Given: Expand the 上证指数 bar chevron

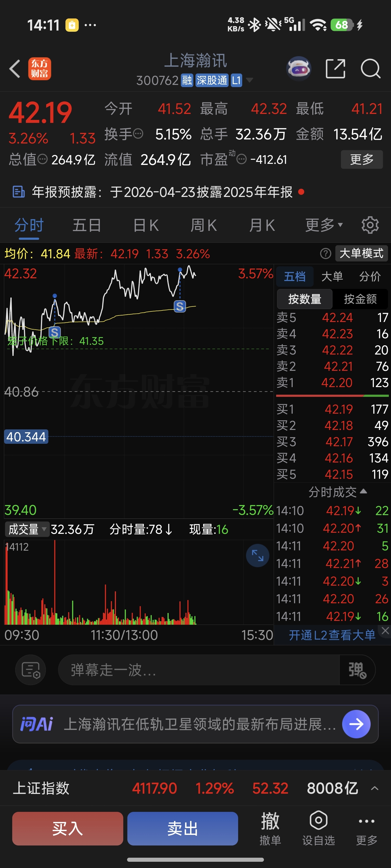Looking at the screenshot, I should pos(374,788).
